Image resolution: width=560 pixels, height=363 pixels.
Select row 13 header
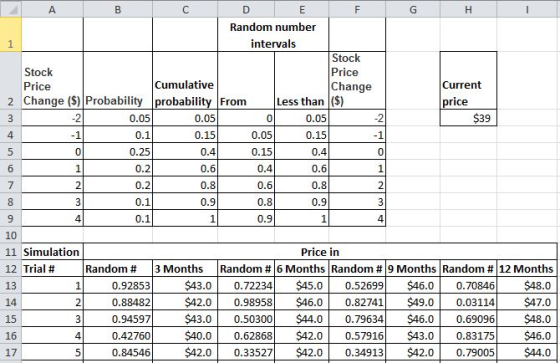(11, 285)
